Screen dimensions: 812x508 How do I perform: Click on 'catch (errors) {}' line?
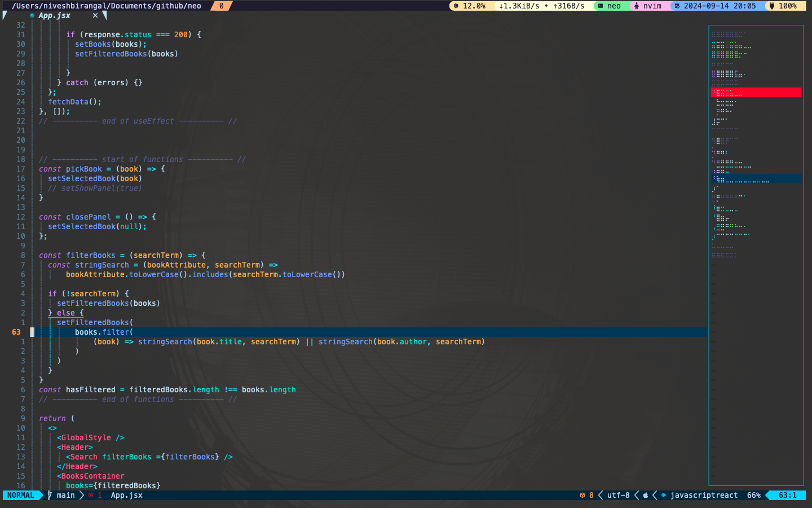100,83
